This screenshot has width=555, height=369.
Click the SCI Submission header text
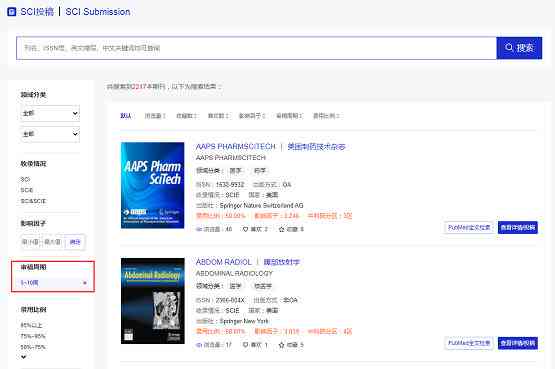click(x=98, y=12)
